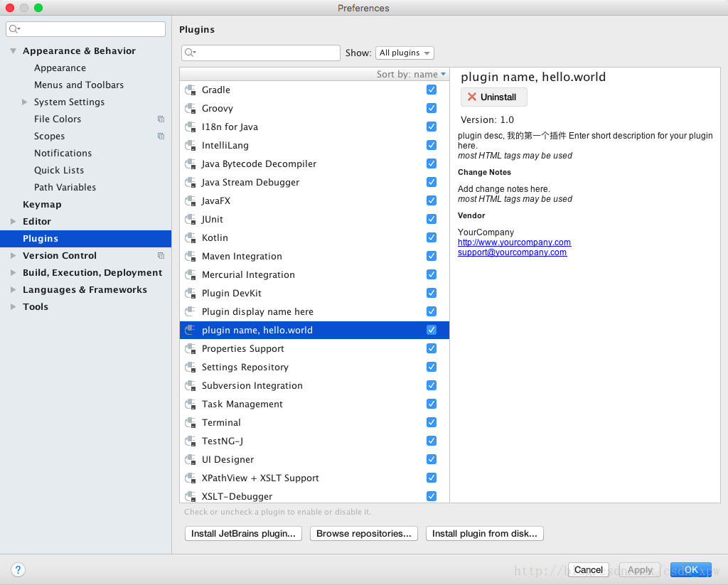Click the XPathView + XSLT Support icon

(x=191, y=478)
